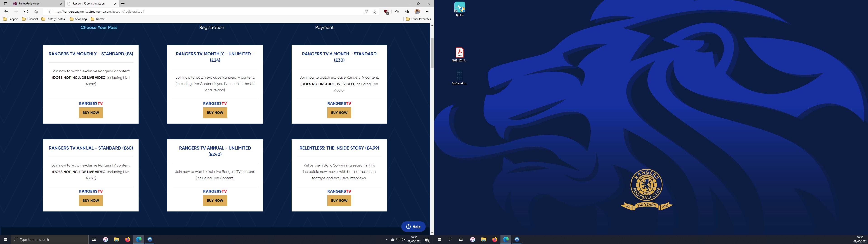Buy Now for Relentless55 The Inside Story

tap(339, 201)
